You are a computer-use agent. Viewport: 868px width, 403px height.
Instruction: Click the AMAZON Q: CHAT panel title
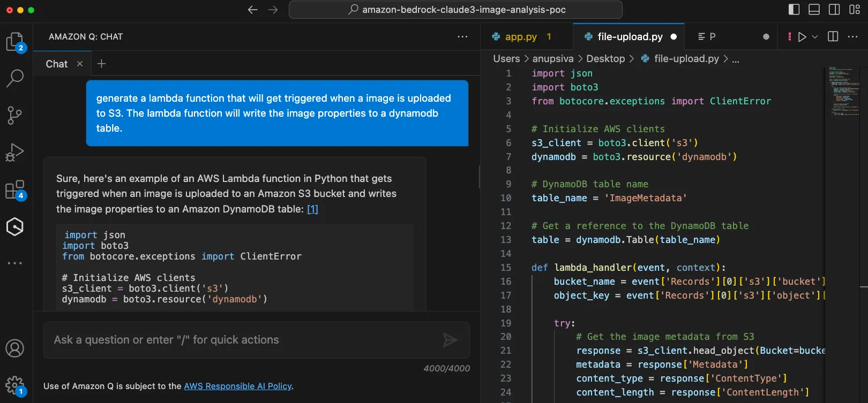point(86,36)
